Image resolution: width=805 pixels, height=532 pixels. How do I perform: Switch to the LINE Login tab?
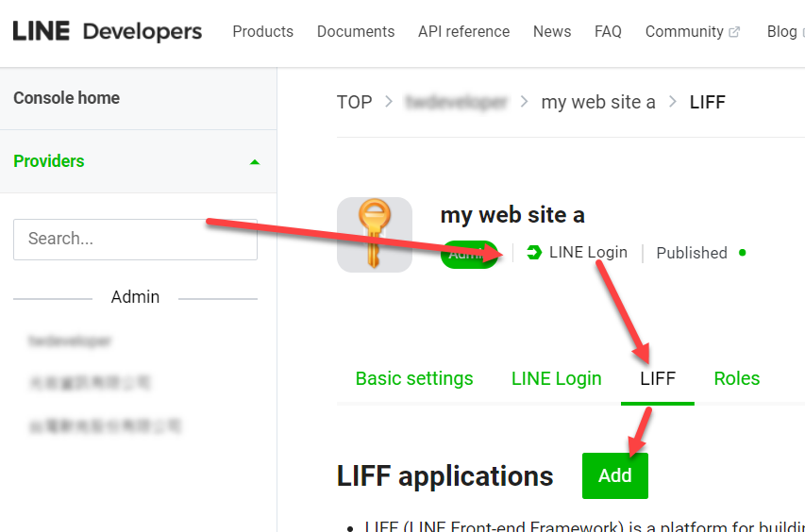click(x=556, y=378)
